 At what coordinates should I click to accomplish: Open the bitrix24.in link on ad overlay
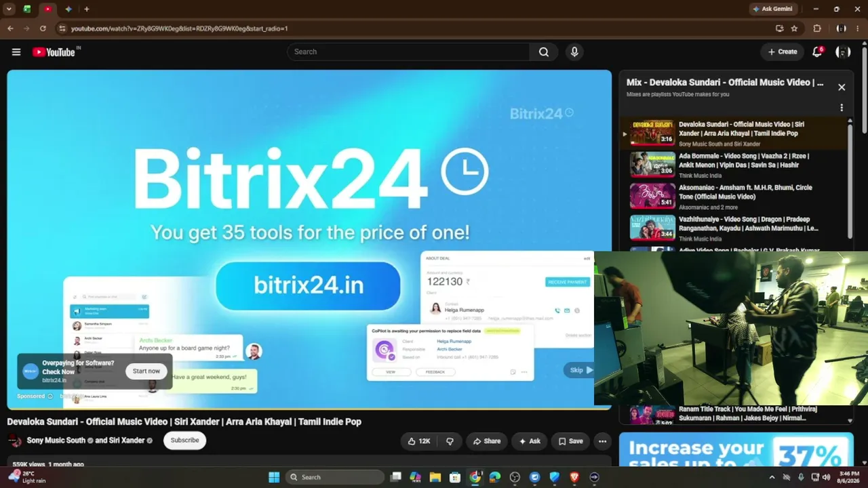pyautogui.click(x=54, y=381)
